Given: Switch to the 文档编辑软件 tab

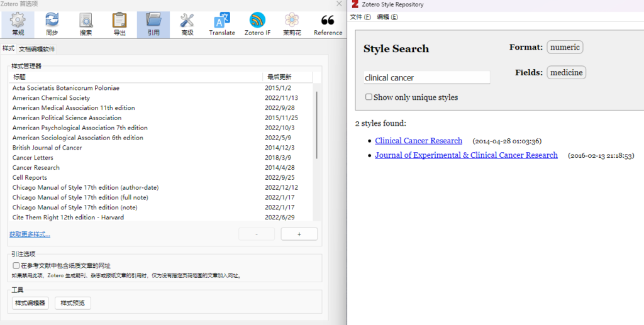Looking at the screenshot, I should (36, 49).
